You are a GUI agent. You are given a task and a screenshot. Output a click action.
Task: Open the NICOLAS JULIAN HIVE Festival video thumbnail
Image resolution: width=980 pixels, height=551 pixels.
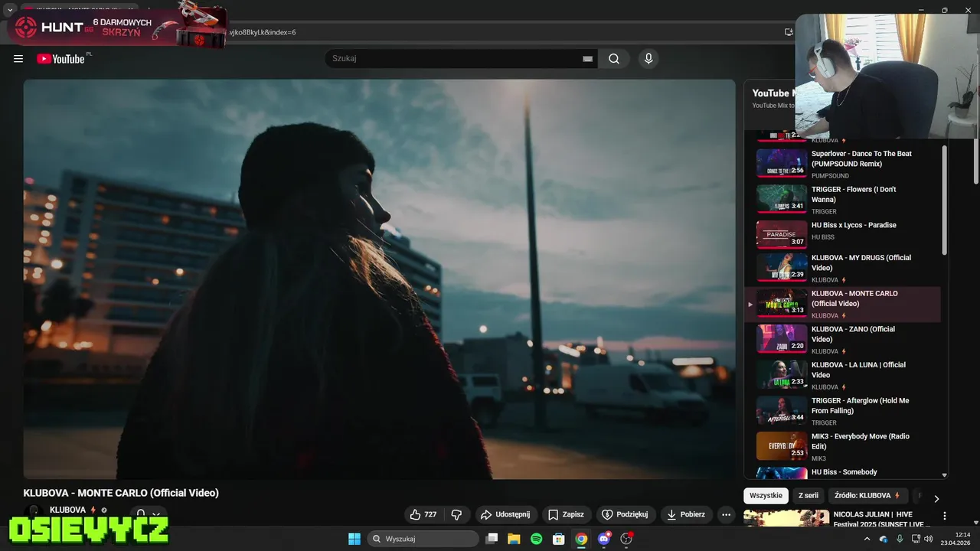[787, 518]
